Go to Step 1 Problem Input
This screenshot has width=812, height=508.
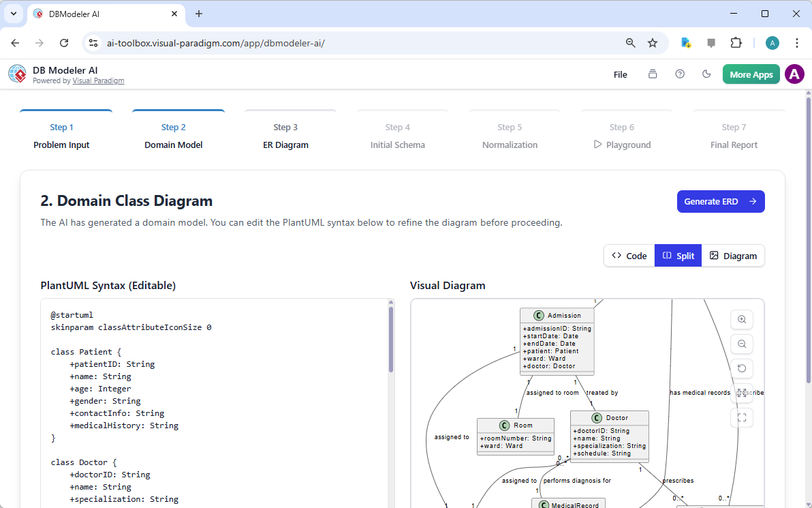pos(61,136)
